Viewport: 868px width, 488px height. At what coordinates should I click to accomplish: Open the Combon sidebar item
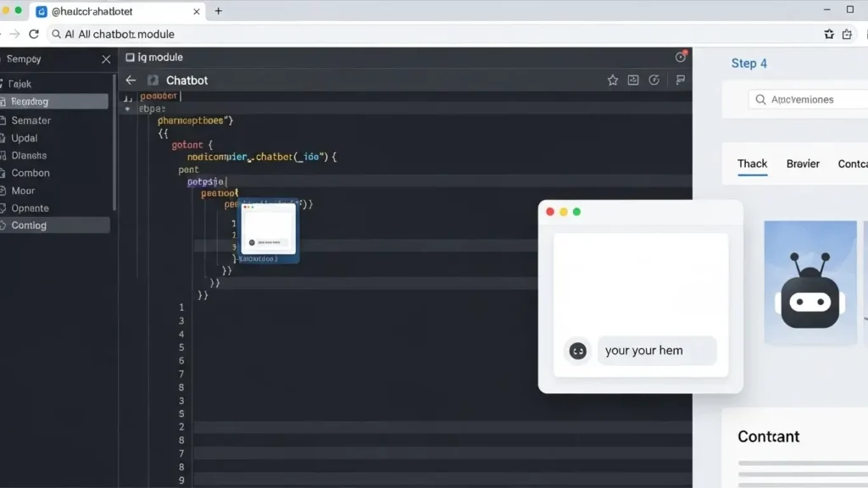pos(30,173)
